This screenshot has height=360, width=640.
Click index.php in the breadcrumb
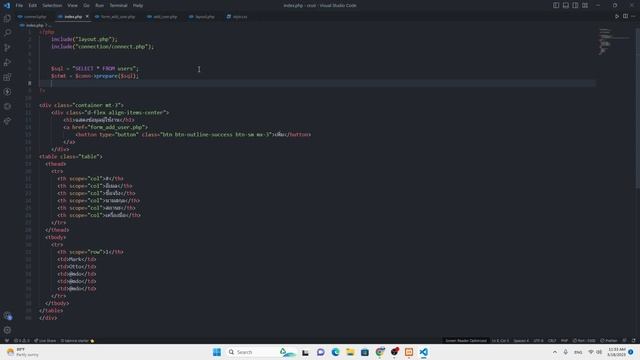pos(34,25)
